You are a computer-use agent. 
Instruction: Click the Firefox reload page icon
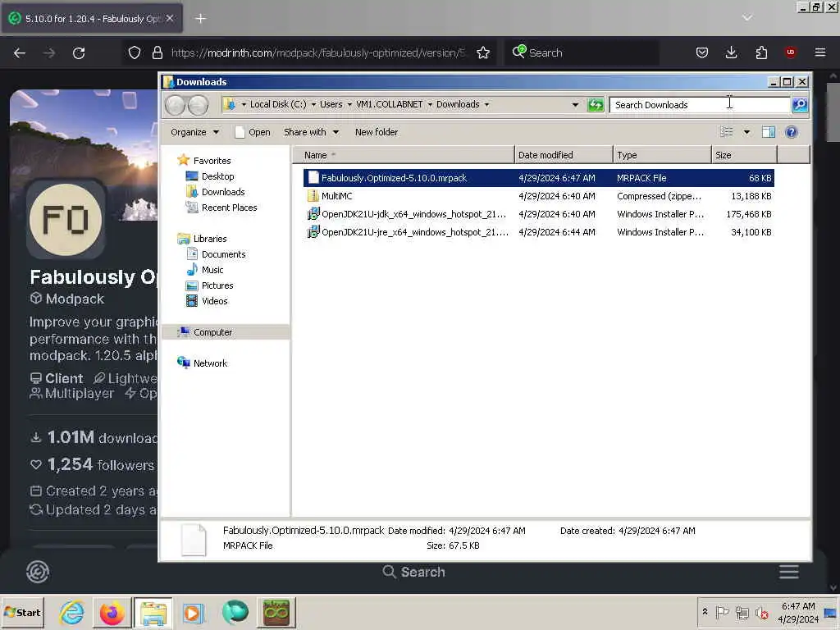pos(79,52)
